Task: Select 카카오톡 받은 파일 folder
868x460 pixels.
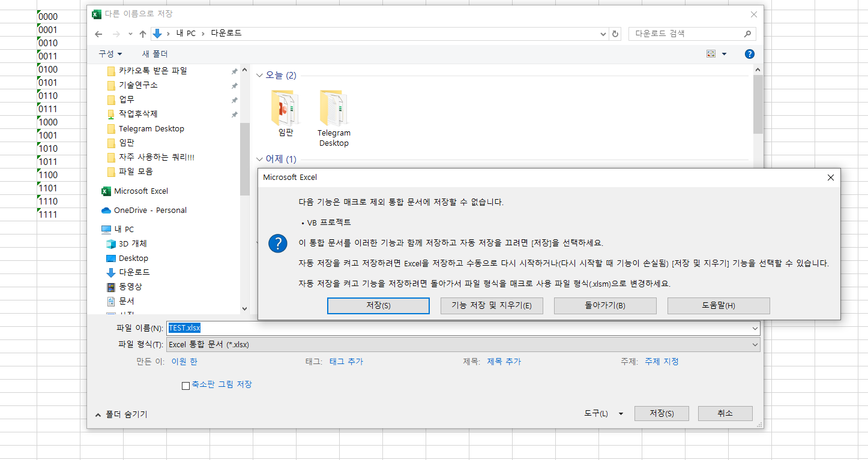Action: coord(152,71)
